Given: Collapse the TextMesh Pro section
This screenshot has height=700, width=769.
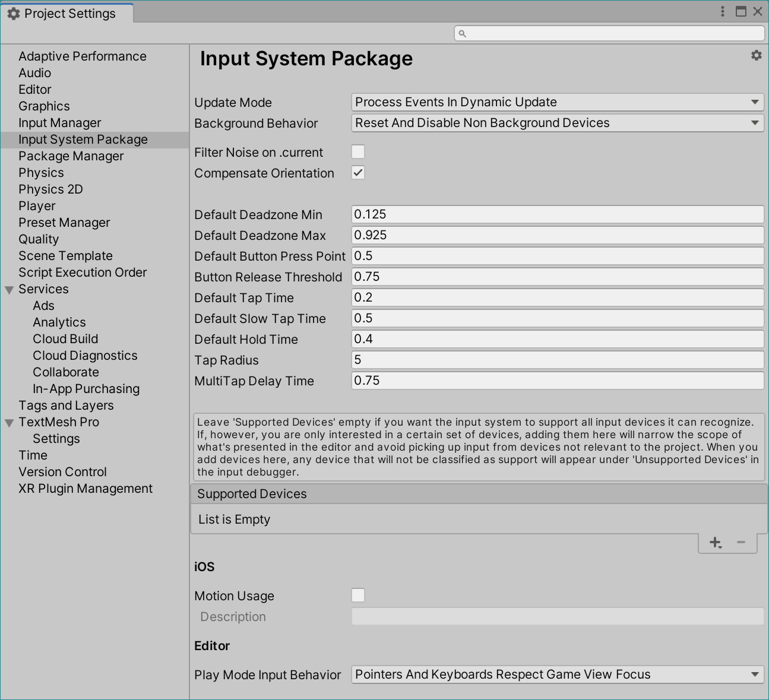Looking at the screenshot, I should (x=9, y=422).
